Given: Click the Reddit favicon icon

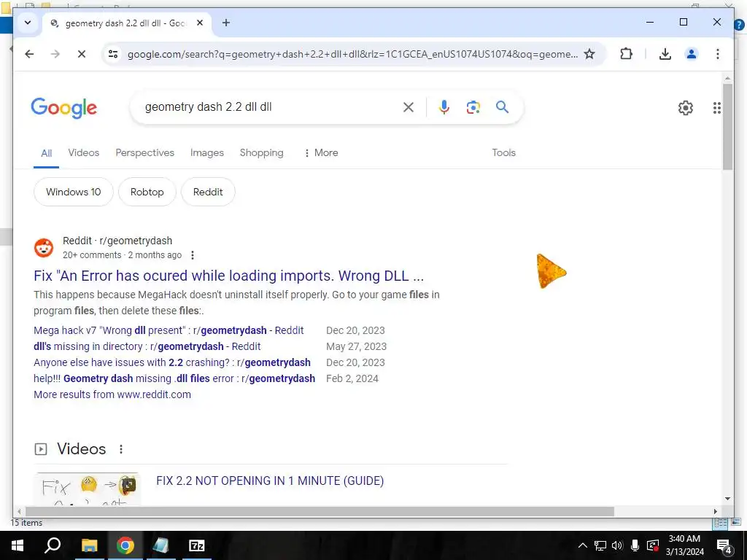Looking at the screenshot, I should (x=44, y=248).
